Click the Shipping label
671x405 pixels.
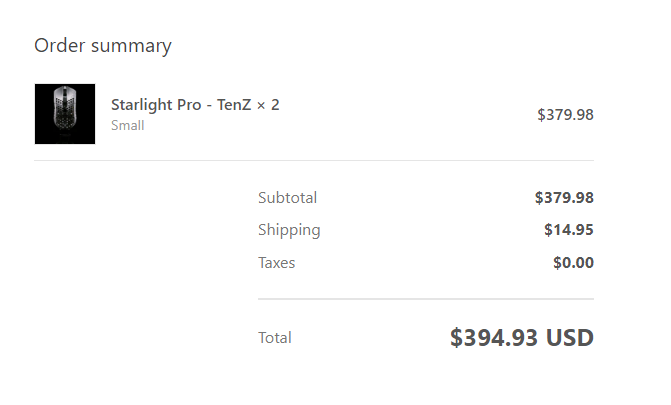click(x=289, y=230)
